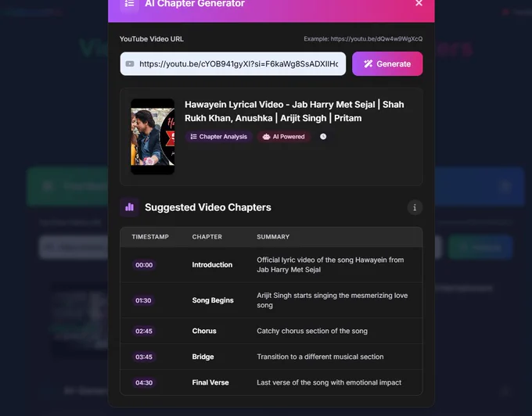The width and height of the screenshot is (532, 416).
Task: Close the AI Chapter Generator dialog
Action: pyautogui.click(x=419, y=3)
